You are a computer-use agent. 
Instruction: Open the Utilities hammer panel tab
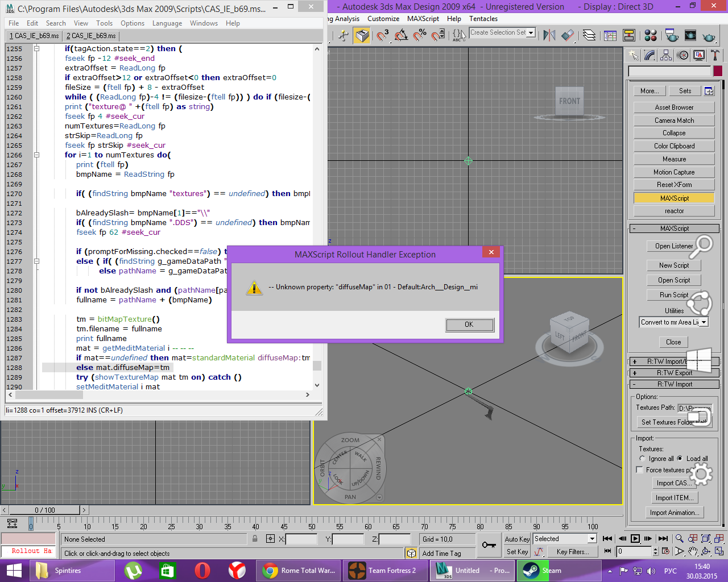click(x=715, y=55)
